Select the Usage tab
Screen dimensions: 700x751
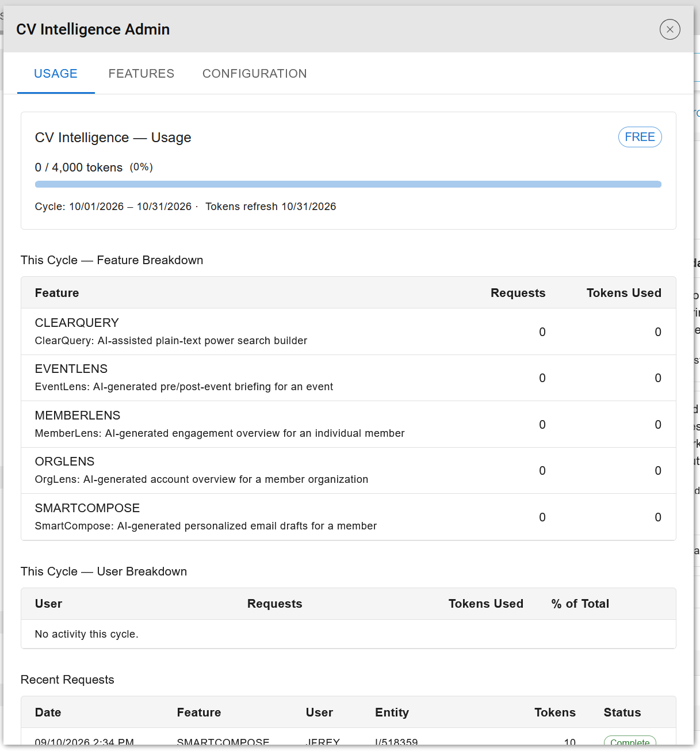pyautogui.click(x=56, y=74)
